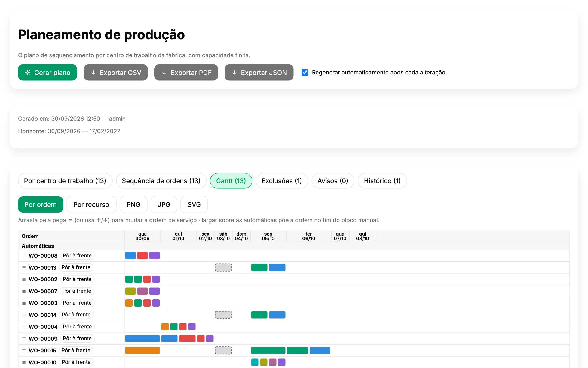Click the Automáticas group row label
The image size is (588, 368).
click(38, 246)
